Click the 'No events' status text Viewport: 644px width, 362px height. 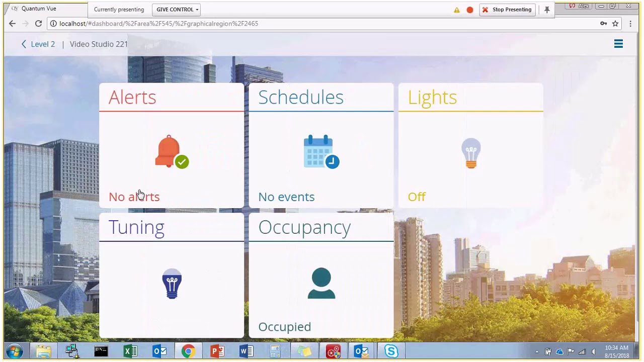(286, 197)
